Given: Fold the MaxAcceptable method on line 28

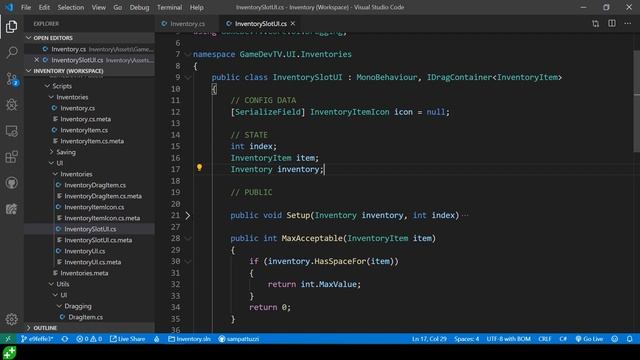Looking at the screenshot, I should 188,238.
